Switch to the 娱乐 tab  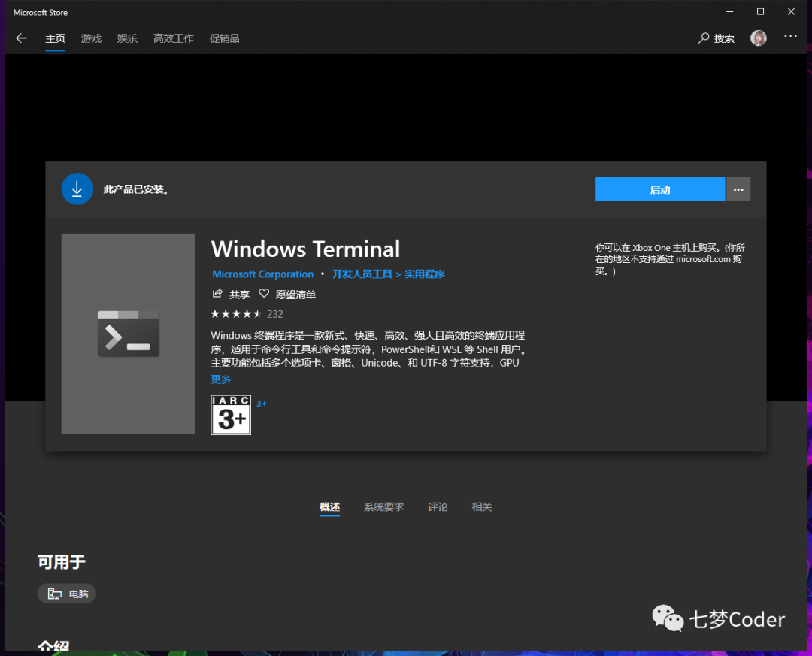pos(127,38)
